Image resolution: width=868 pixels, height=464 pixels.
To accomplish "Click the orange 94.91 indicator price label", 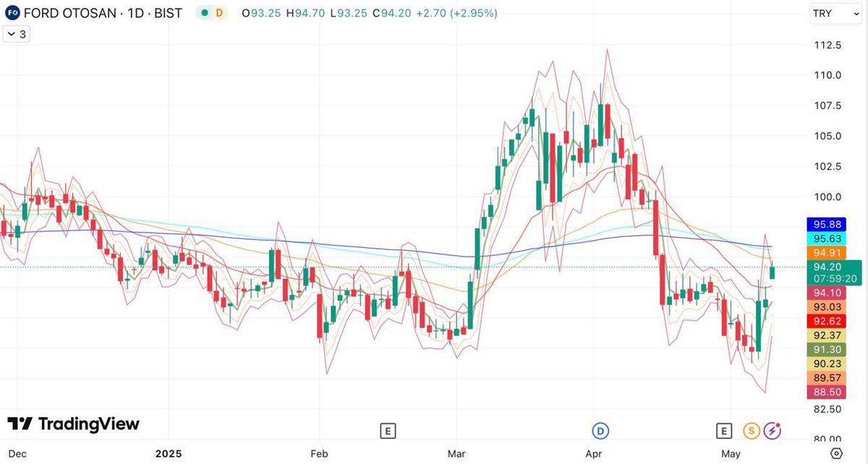I will (x=827, y=252).
